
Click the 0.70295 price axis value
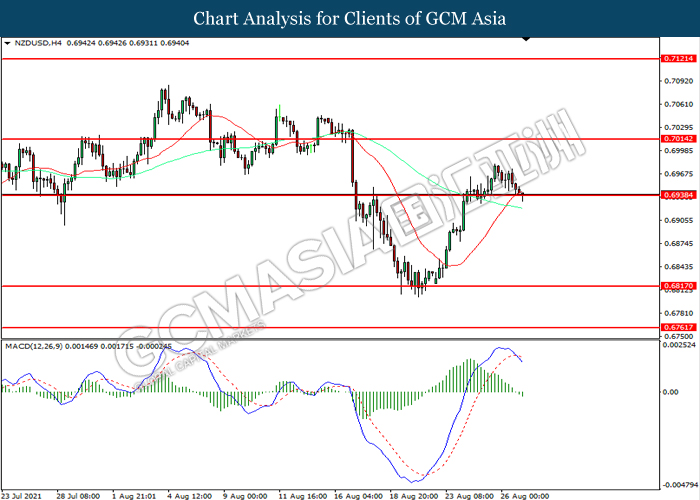tap(679, 128)
